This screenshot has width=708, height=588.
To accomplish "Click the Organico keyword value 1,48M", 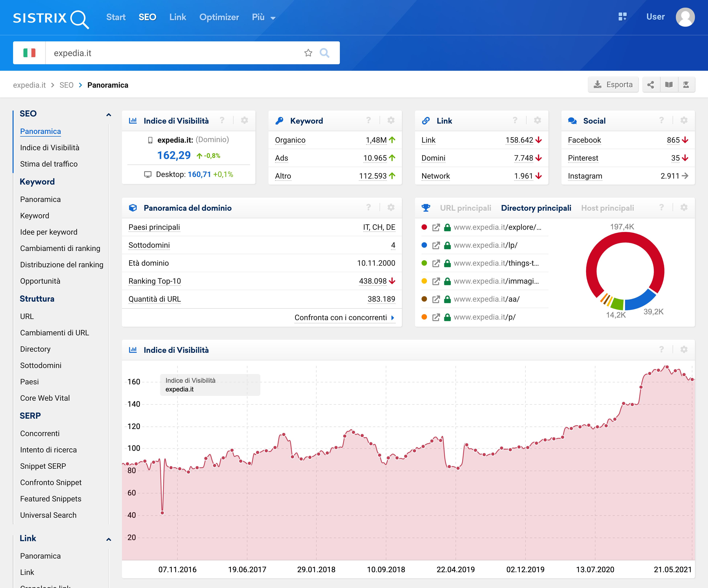I will coord(376,140).
